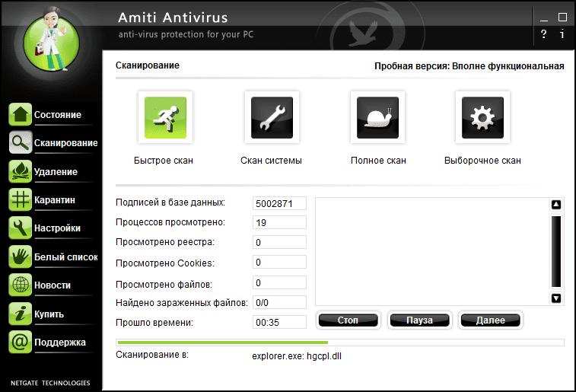Click the Далее button

click(491, 320)
